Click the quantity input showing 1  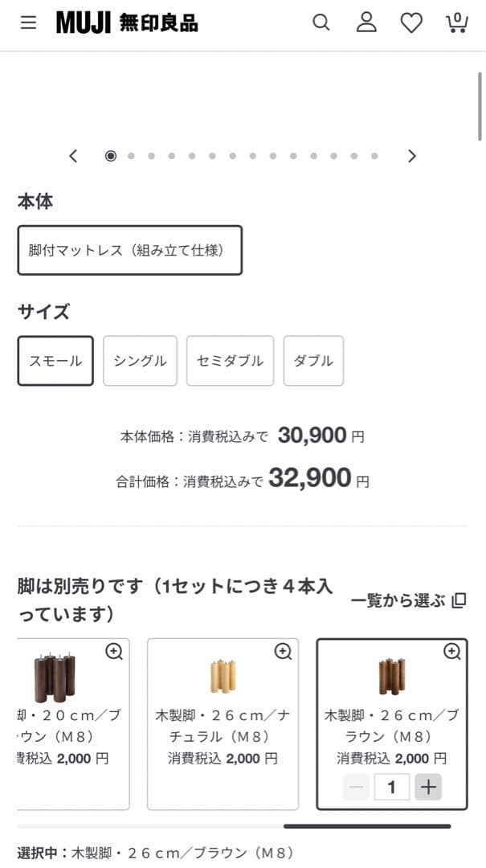tap(391, 786)
